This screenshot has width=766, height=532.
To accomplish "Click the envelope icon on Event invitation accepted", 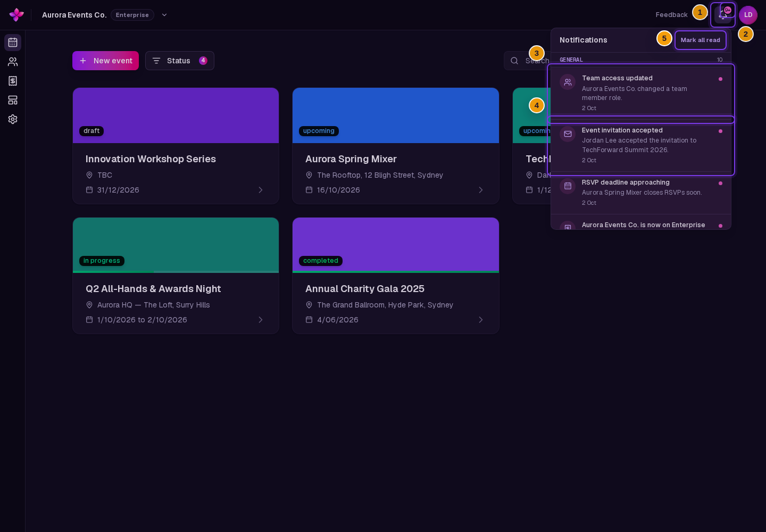I will point(568,134).
